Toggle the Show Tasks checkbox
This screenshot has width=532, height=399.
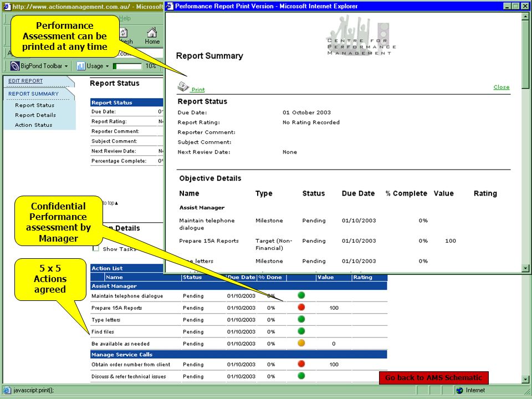(x=96, y=249)
